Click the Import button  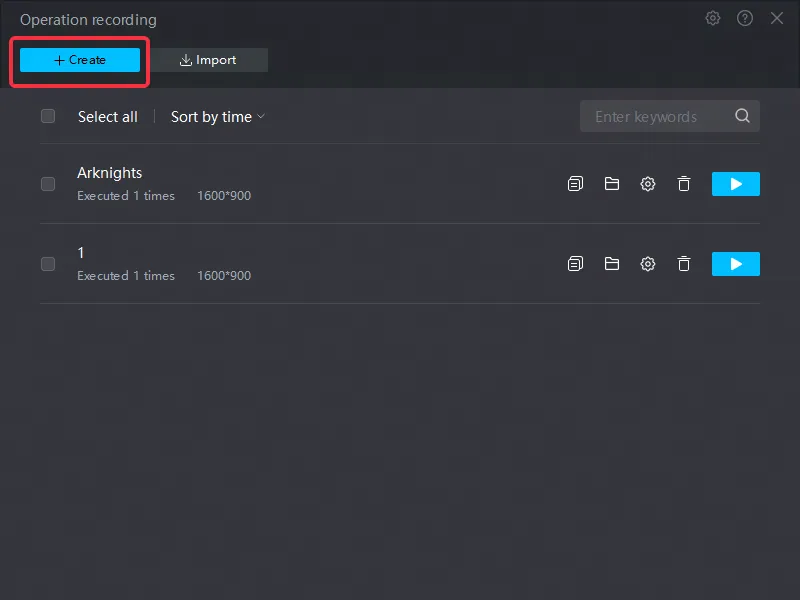tap(208, 60)
